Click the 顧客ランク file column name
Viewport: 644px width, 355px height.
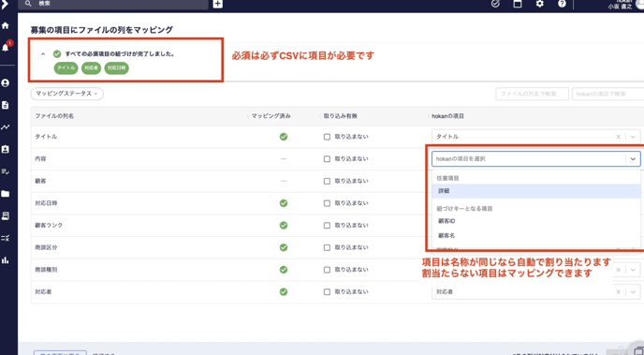click(49, 226)
